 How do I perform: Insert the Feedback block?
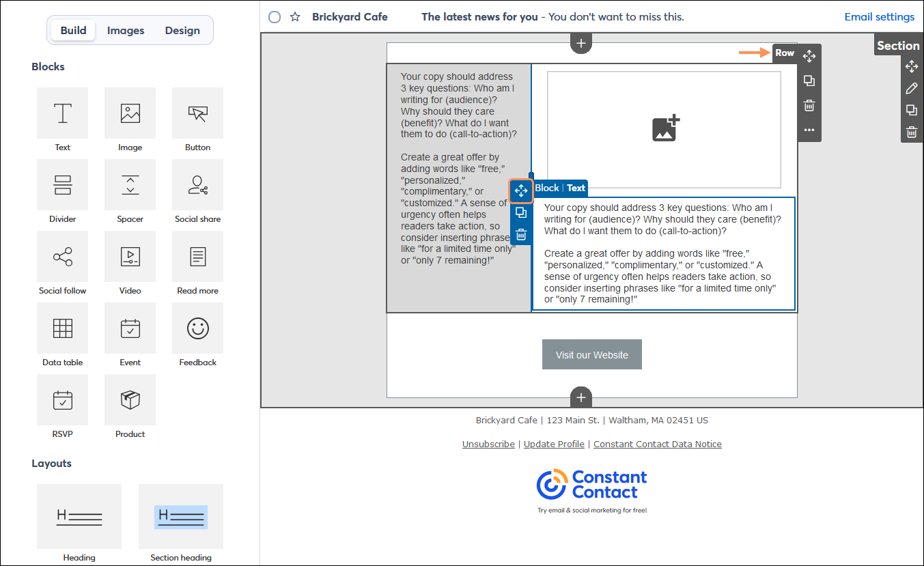197,328
